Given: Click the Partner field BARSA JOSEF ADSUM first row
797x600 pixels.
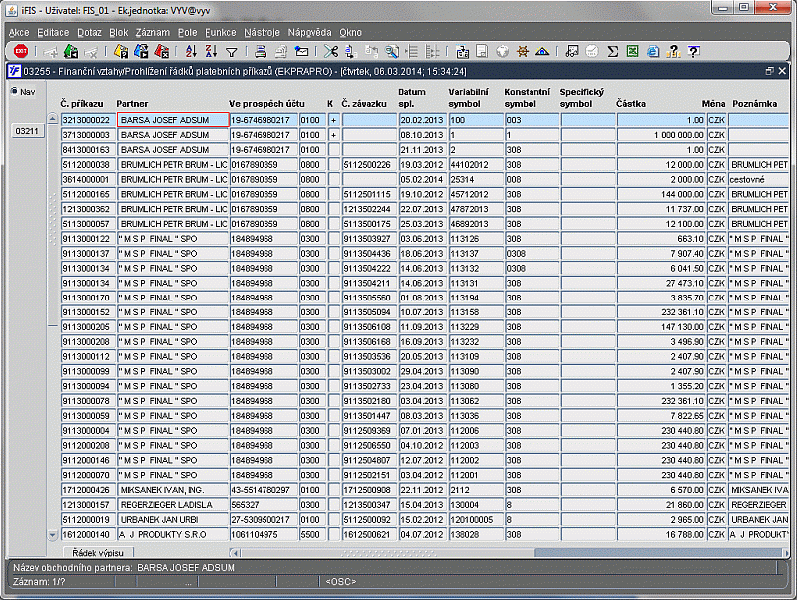Looking at the screenshot, I should [x=173, y=120].
